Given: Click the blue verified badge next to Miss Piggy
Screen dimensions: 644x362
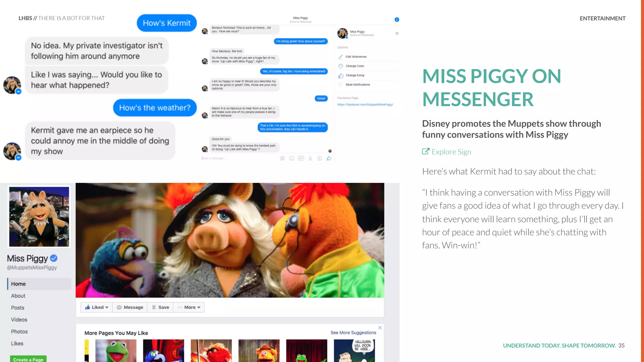Looking at the screenshot, I should point(54,258).
